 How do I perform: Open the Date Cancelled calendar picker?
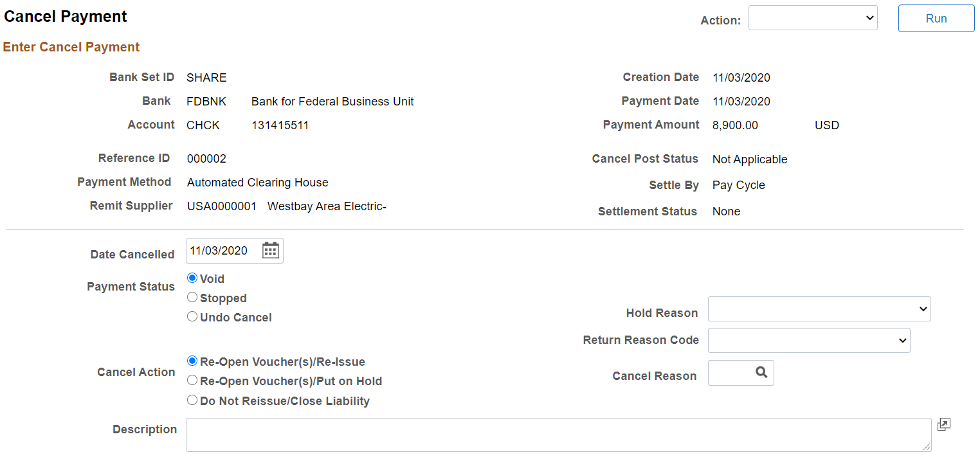(x=271, y=250)
